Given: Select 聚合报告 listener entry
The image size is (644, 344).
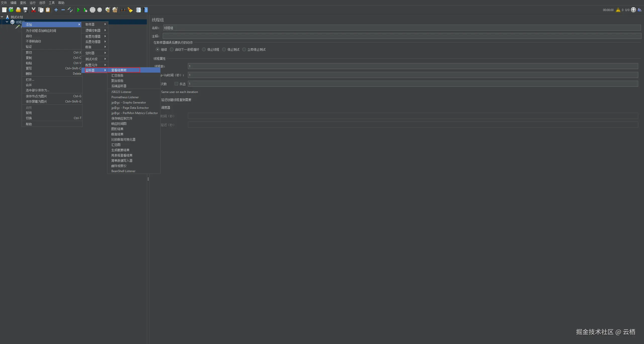Looking at the screenshot, I should (117, 81).
